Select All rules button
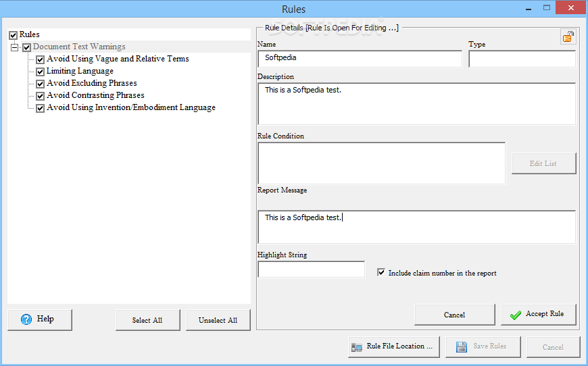The image size is (588, 366). tap(148, 320)
